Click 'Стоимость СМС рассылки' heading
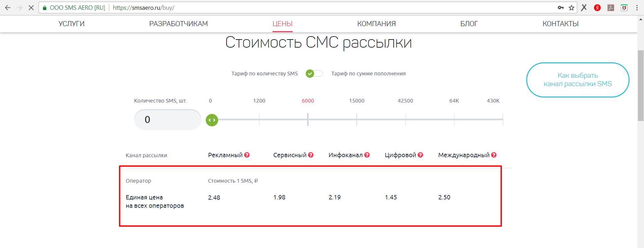This screenshot has height=248, width=644. pos(318,43)
